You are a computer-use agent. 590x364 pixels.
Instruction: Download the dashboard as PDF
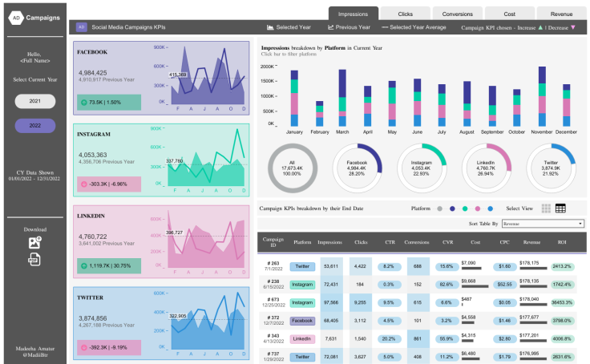click(x=34, y=259)
